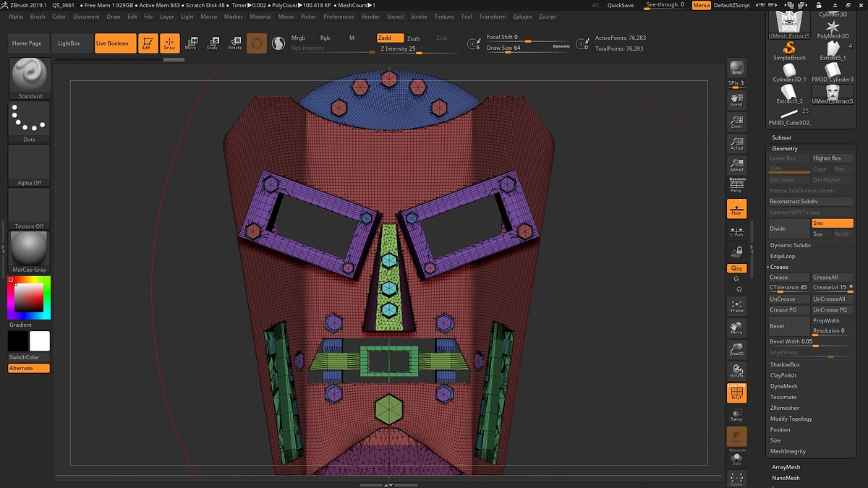
Task: Select the Move transform tool in top shelf
Action: point(191,43)
